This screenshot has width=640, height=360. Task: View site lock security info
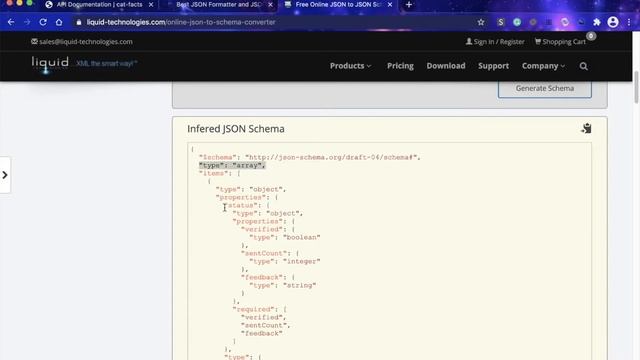pyautogui.click(x=79, y=22)
